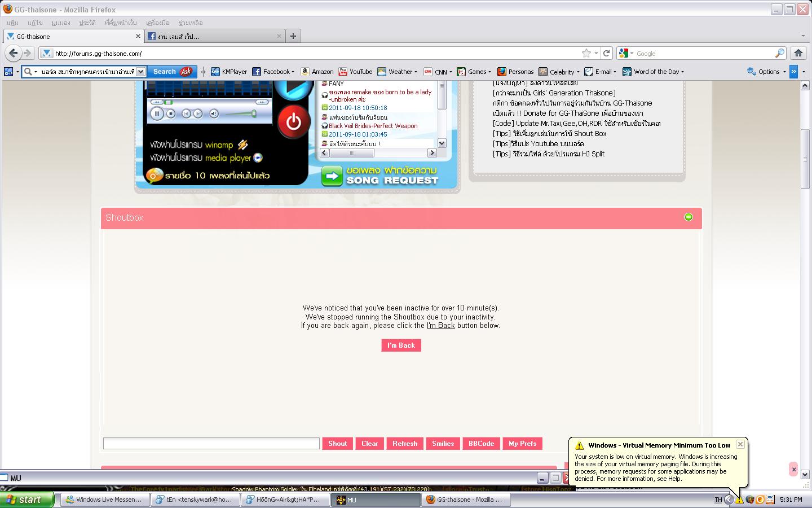The height and width of the screenshot is (508, 812).
Task: Expand the Weather toolbar dropdown
Action: pyautogui.click(x=416, y=72)
